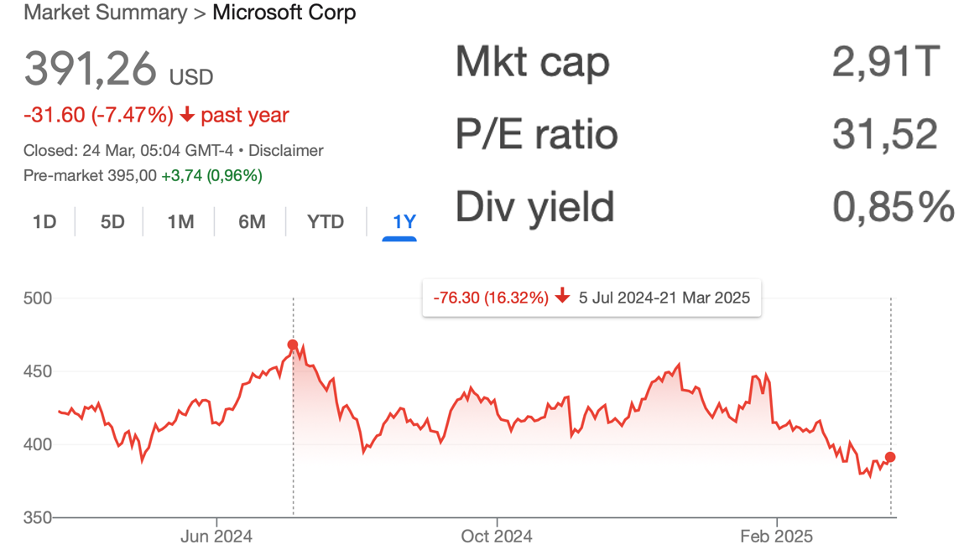Click the P/E ratio label
This screenshot has height=560, width=964.
pyautogui.click(x=537, y=134)
